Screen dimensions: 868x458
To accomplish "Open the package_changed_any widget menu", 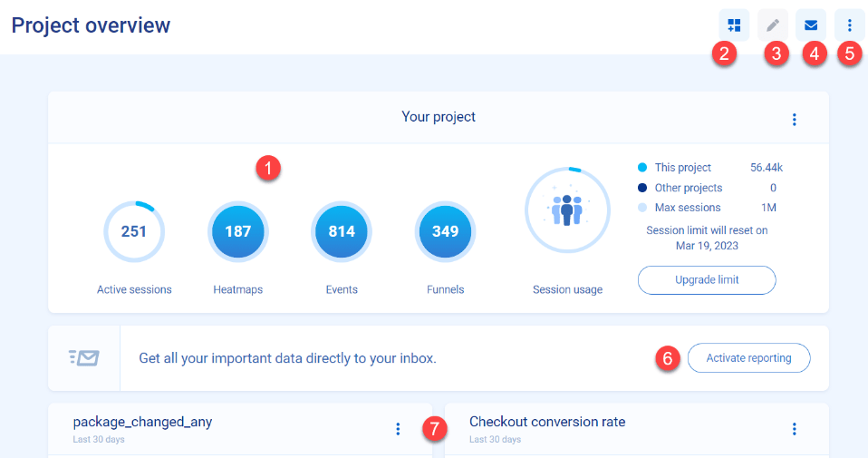I will coord(398,429).
